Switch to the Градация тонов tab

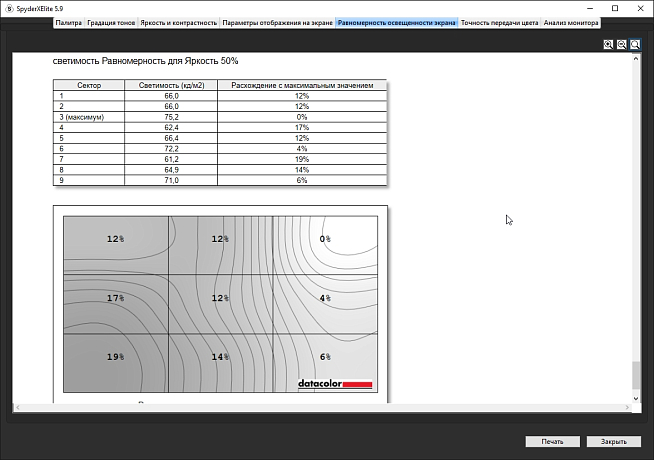(x=112, y=21)
